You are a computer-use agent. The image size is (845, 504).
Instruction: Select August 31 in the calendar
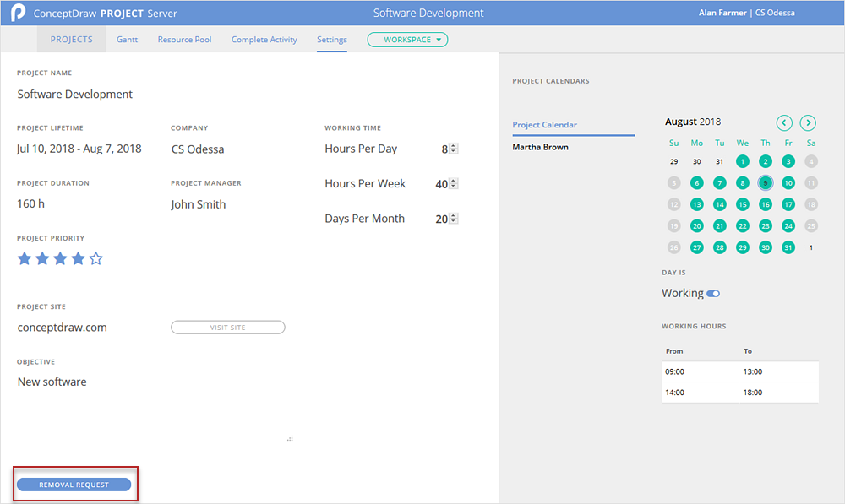click(x=788, y=247)
